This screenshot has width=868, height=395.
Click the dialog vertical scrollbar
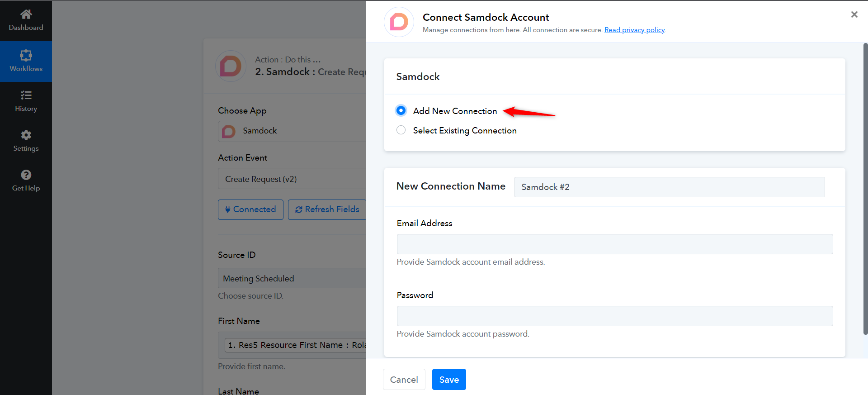click(x=866, y=189)
